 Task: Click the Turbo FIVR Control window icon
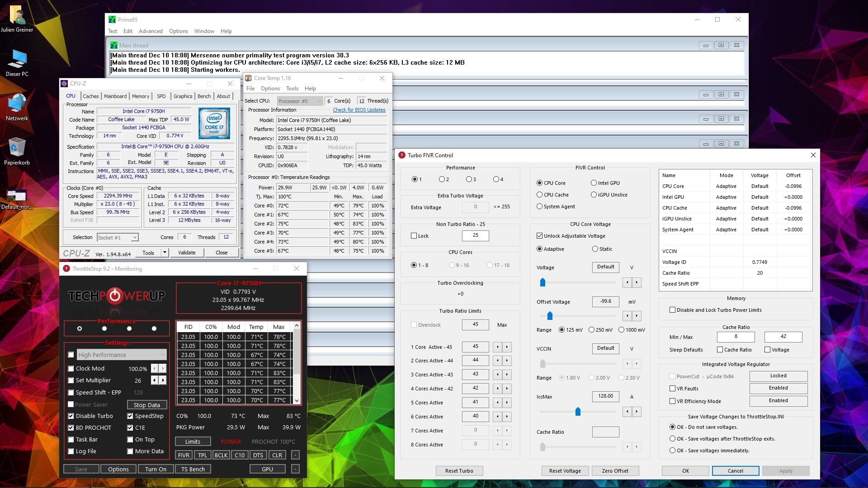click(402, 155)
